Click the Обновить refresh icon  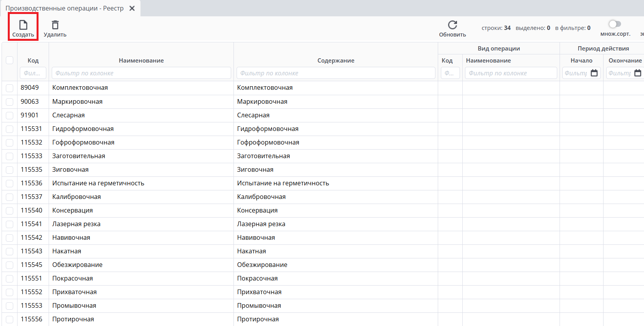(452, 25)
